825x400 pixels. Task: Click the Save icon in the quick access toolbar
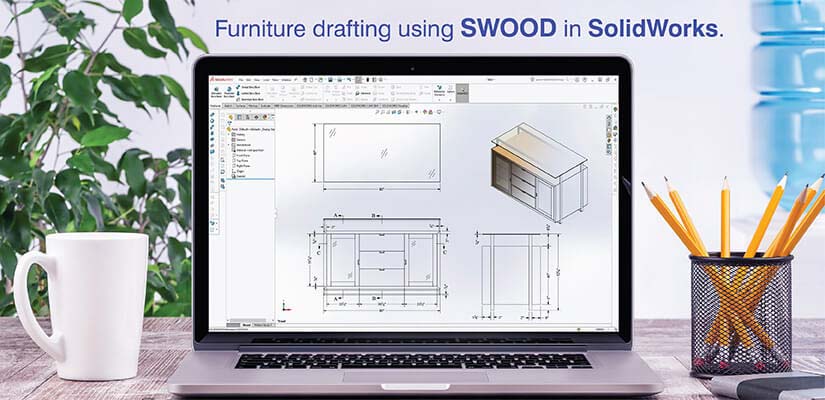pyautogui.click(x=330, y=80)
